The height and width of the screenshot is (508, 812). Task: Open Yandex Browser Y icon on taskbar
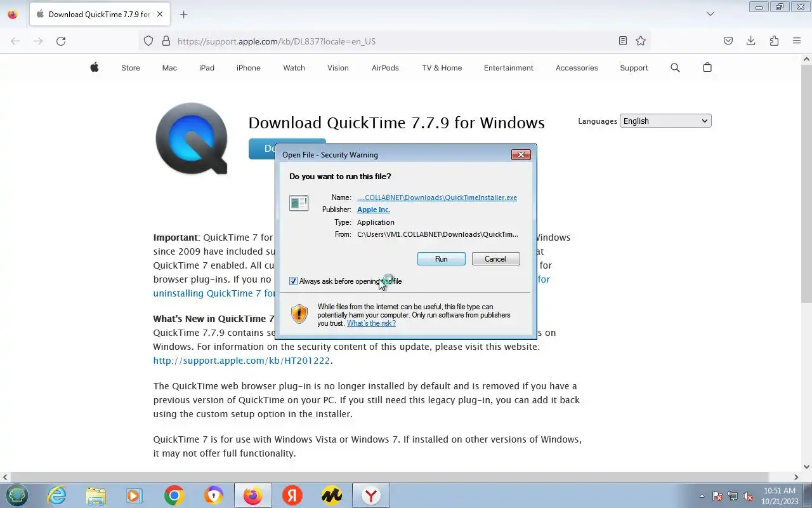pyautogui.click(x=371, y=495)
